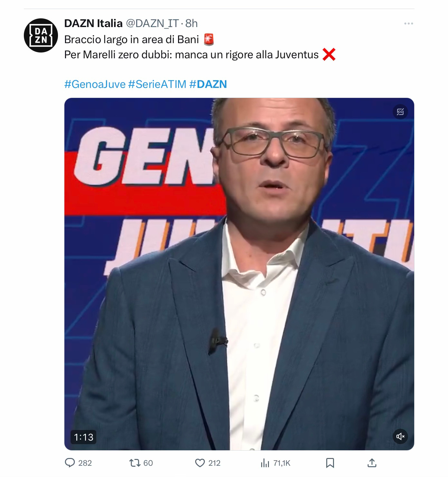This screenshot has height=477, width=448.
Task: Open DAZN Italia display name profile
Action: pyautogui.click(x=93, y=23)
